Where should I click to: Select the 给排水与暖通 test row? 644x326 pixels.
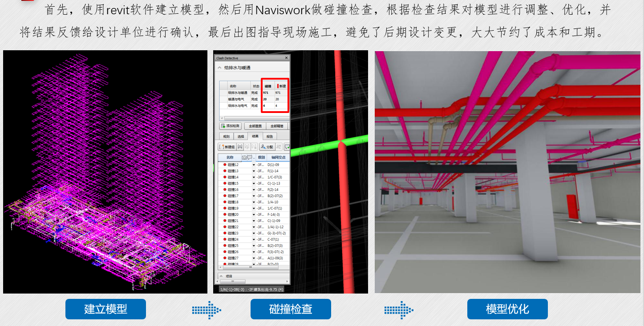[x=255, y=93]
